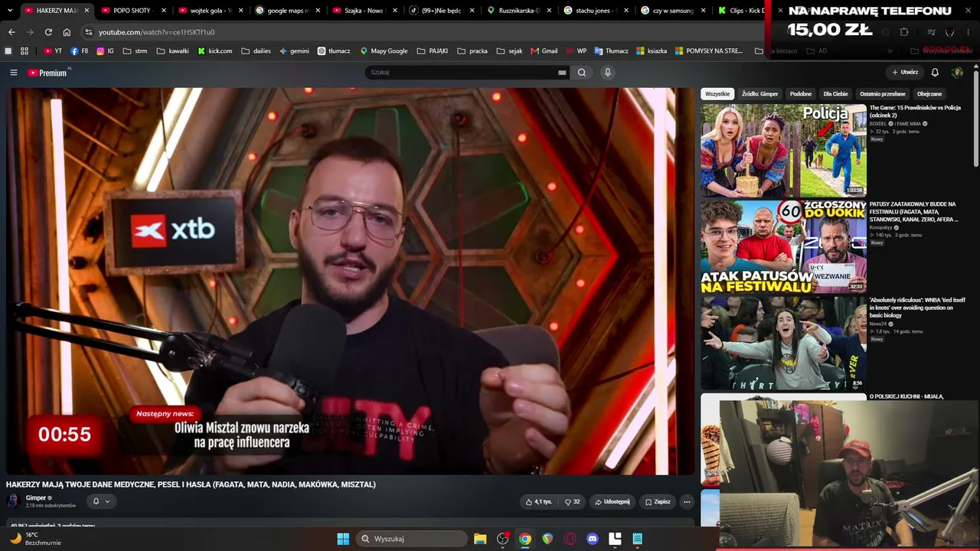Open The Game: 15 Prawilniaków video title

click(x=915, y=112)
